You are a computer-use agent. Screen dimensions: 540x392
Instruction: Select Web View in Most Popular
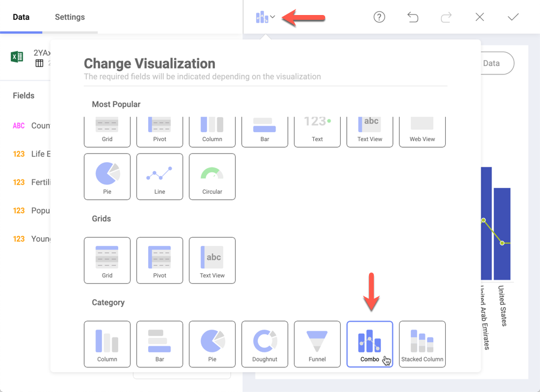(422, 132)
